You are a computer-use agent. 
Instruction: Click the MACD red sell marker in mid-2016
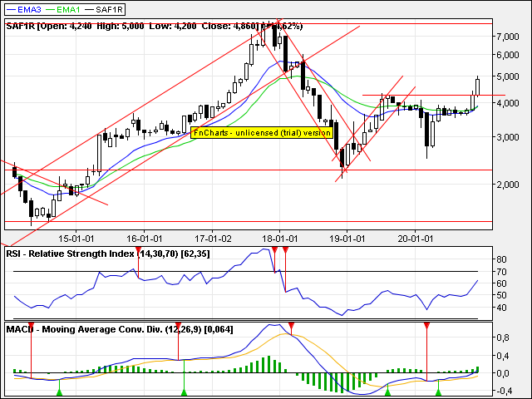[x=178, y=327]
